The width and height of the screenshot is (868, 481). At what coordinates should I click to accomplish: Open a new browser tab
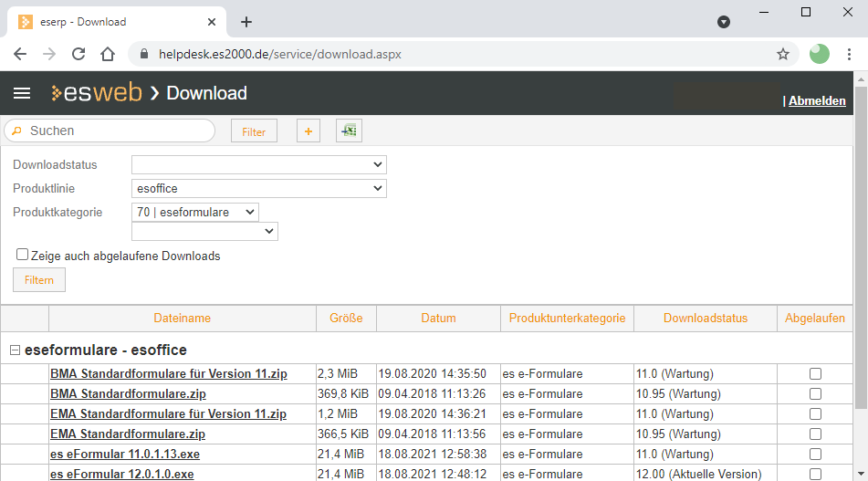246,22
